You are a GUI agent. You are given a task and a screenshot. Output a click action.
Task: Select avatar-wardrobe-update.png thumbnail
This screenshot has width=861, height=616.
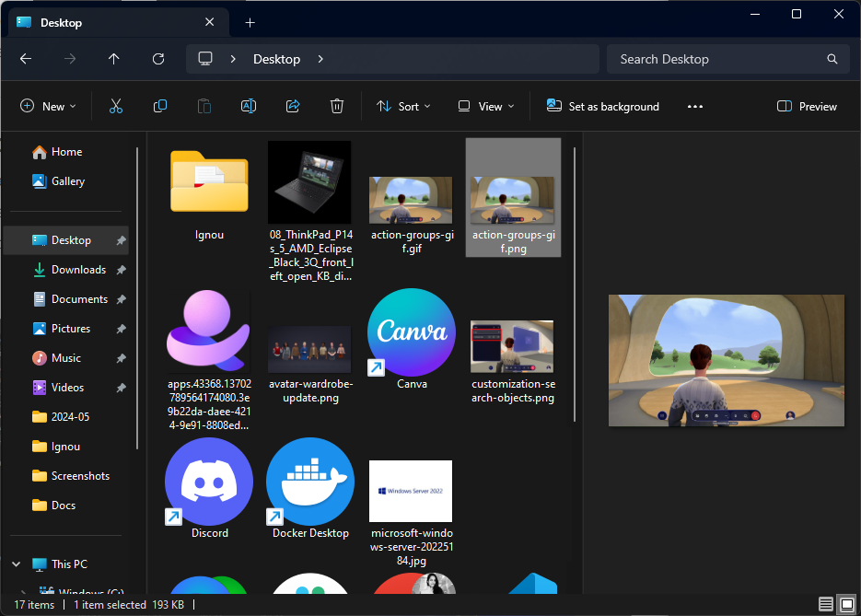(x=310, y=348)
